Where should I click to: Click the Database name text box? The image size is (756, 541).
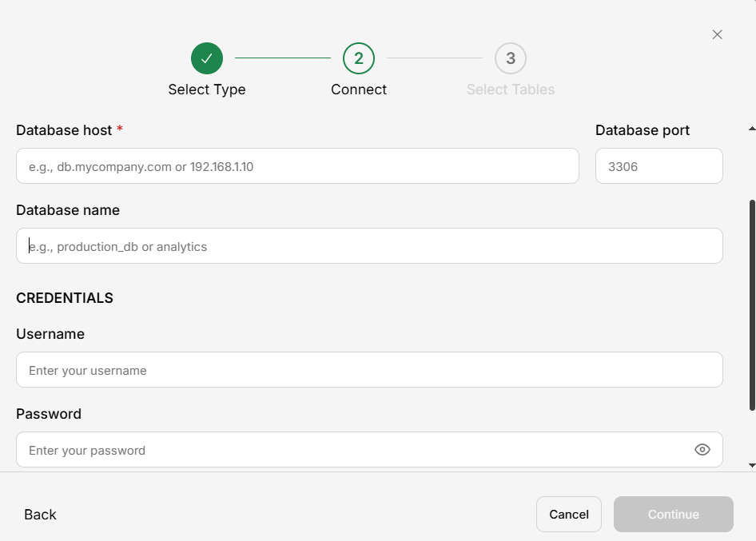(369, 246)
